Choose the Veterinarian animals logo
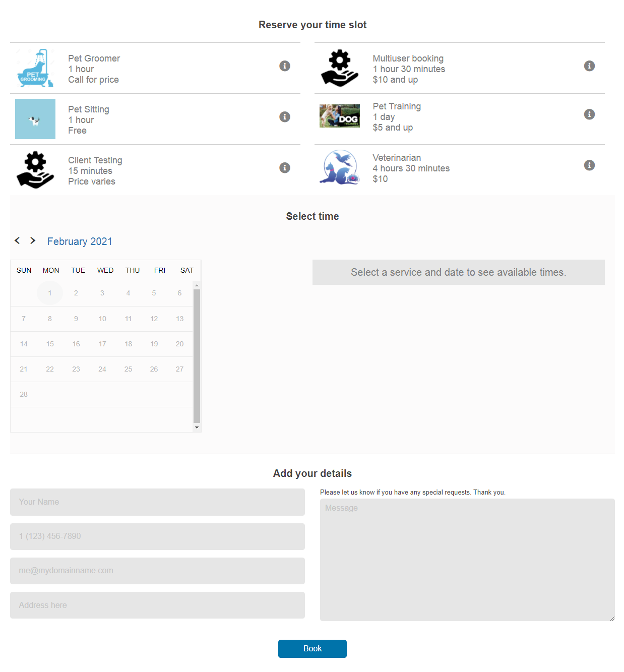Screen dimensions: 624x672 point(340,167)
